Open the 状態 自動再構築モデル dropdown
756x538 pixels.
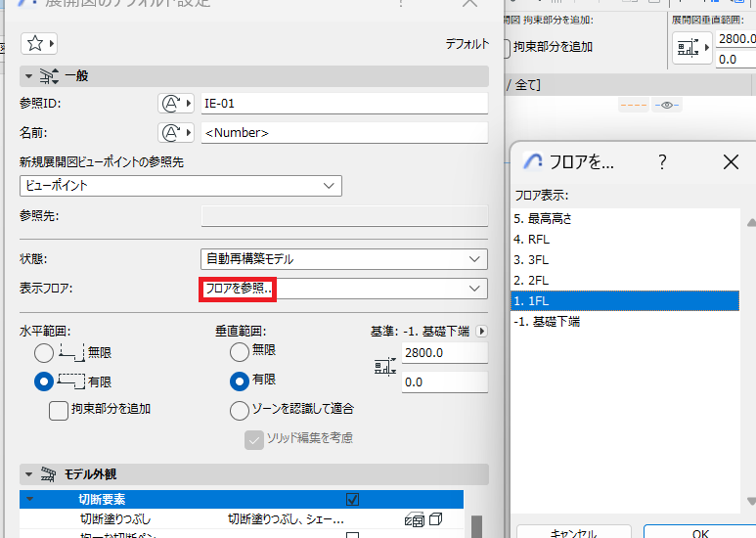click(343, 259)
